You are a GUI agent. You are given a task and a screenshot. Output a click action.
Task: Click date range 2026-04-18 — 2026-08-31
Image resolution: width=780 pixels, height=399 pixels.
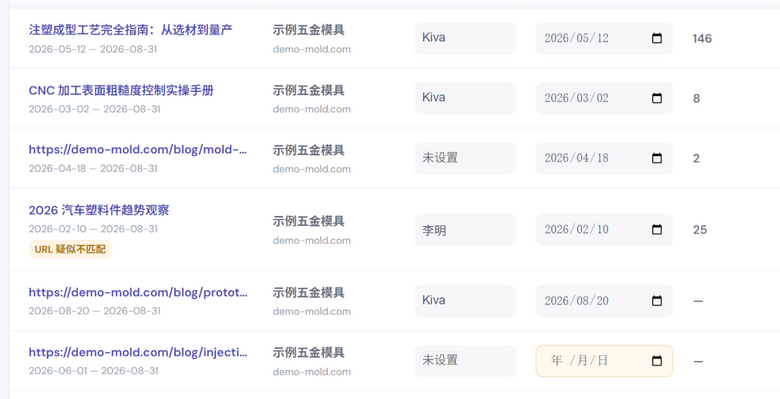tap(93, 169)
